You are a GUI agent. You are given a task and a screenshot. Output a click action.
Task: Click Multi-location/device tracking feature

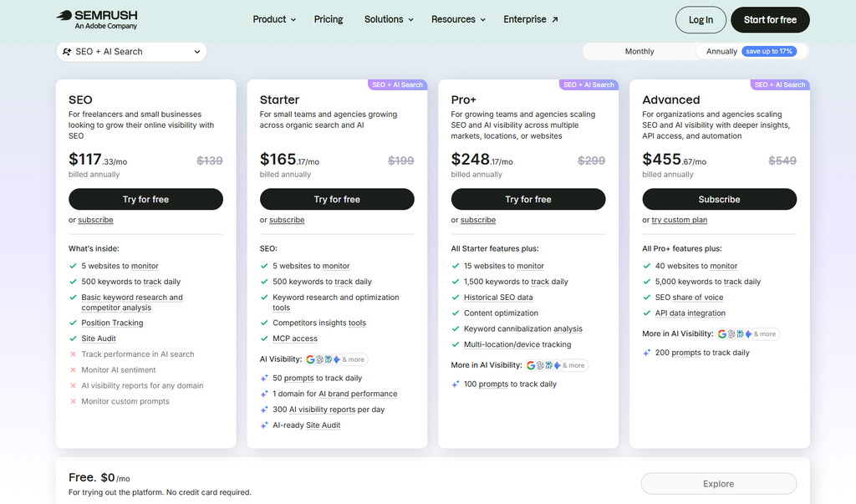(517, 344)
